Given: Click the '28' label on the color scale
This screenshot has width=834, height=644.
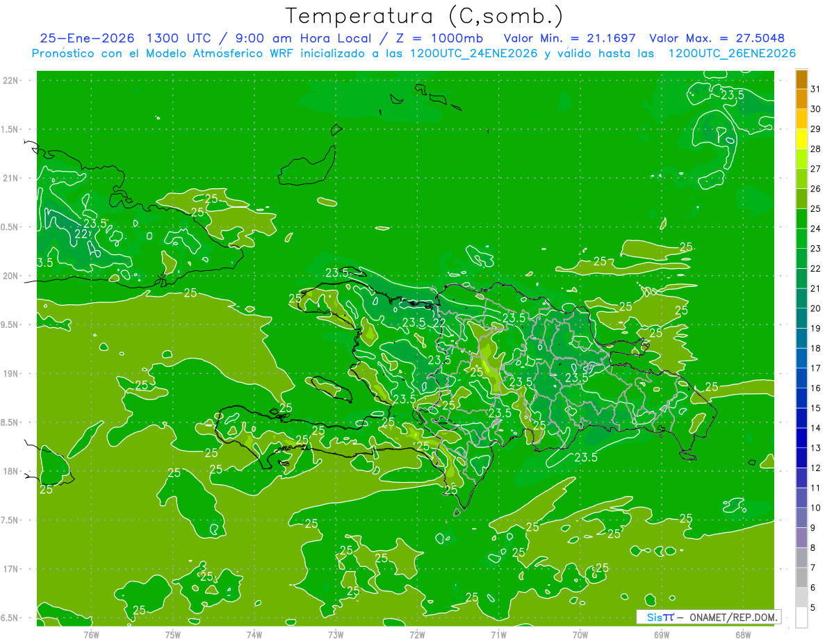Looking at the screenshot, I should click(x=816, y=149).
